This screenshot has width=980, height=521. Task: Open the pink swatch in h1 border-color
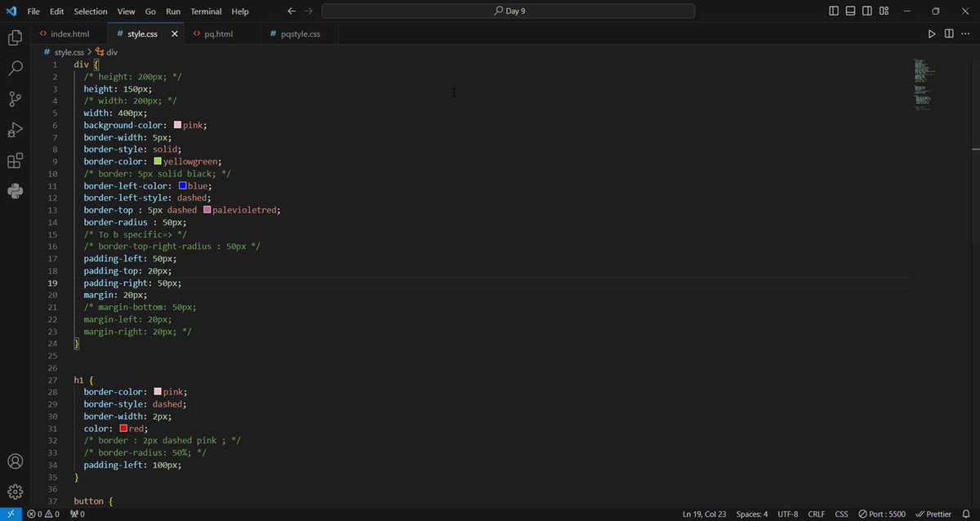158,392
